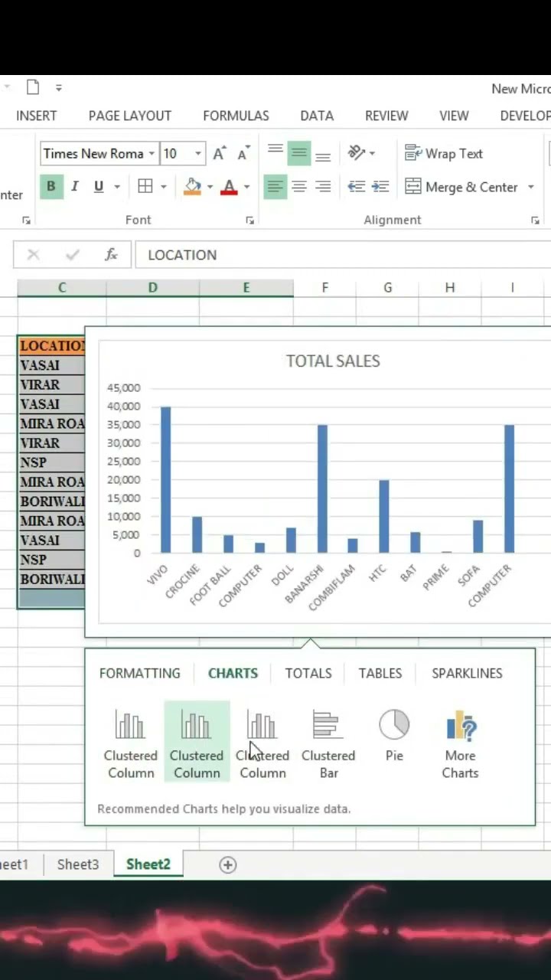Viewport: 551px width, 980px height.
Task: Open More Charts option
Action: (460, 743)
